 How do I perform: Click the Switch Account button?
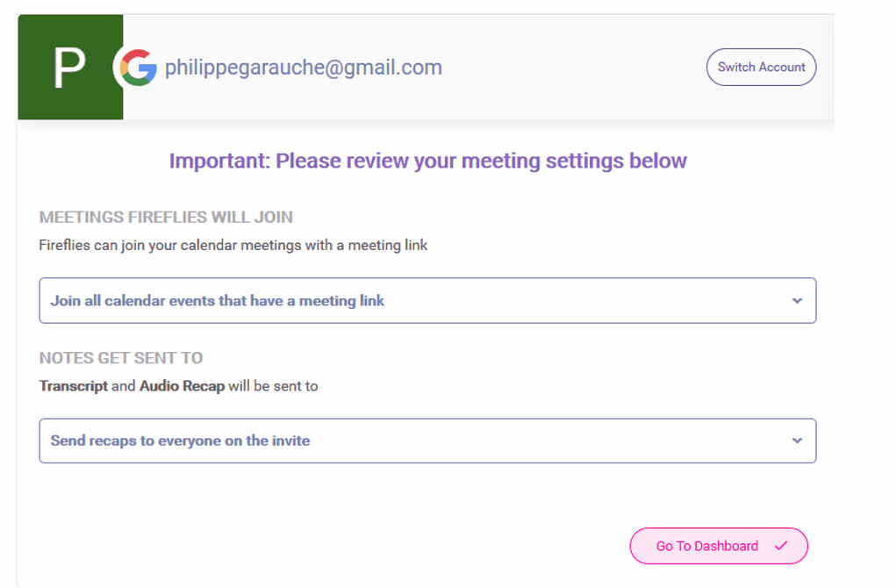coord(761,67)
